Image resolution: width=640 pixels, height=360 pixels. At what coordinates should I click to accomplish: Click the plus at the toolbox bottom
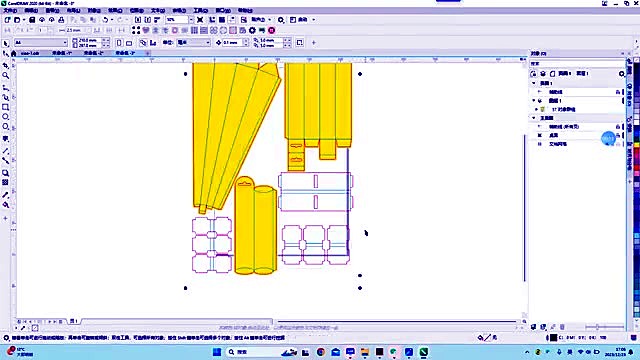coord(5,218)
